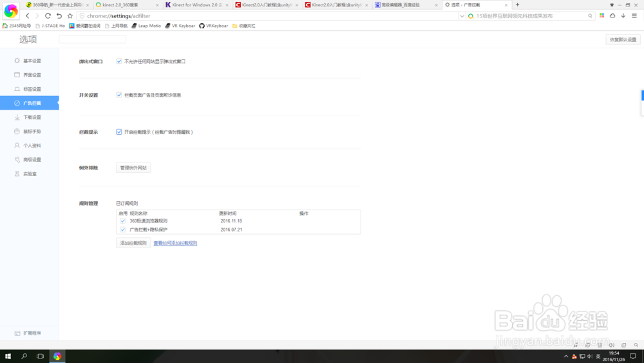Viewport: 644px width, 363px height.
Task: Open 标签设置 in the sidebar
Action: click(29, 89)
